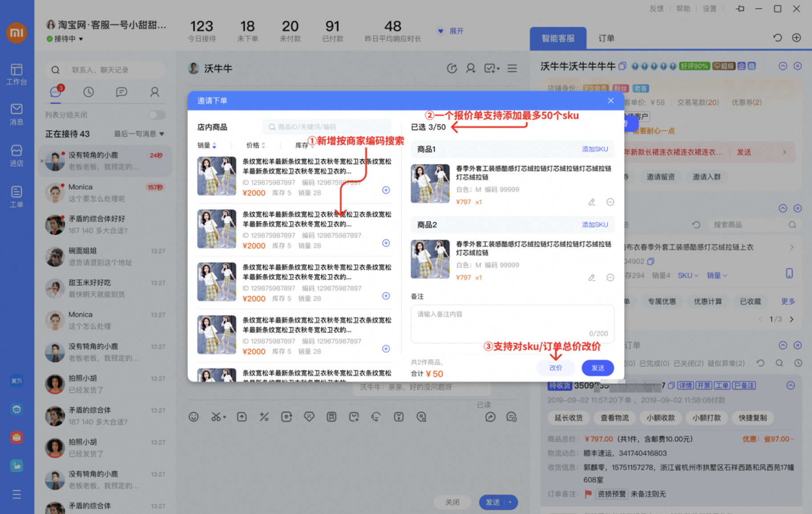The image size is (812, 514).
Task: Click the transfer contact person icon in chat header
Action: pyautogui.click(x=471, y=69)
